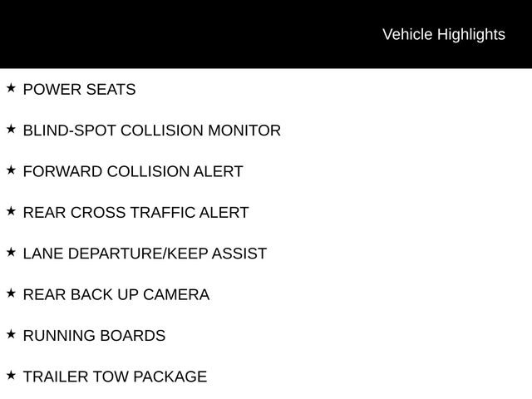Select the star next to BLIND-SPOT COLLISION MONITOR
Viewport: 532px width, 399px height.
11,129
